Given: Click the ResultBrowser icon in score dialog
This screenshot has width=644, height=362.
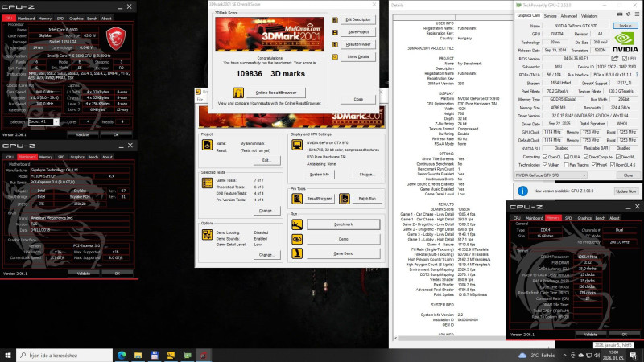Looking at the screenshot, I should coord(335,44).
